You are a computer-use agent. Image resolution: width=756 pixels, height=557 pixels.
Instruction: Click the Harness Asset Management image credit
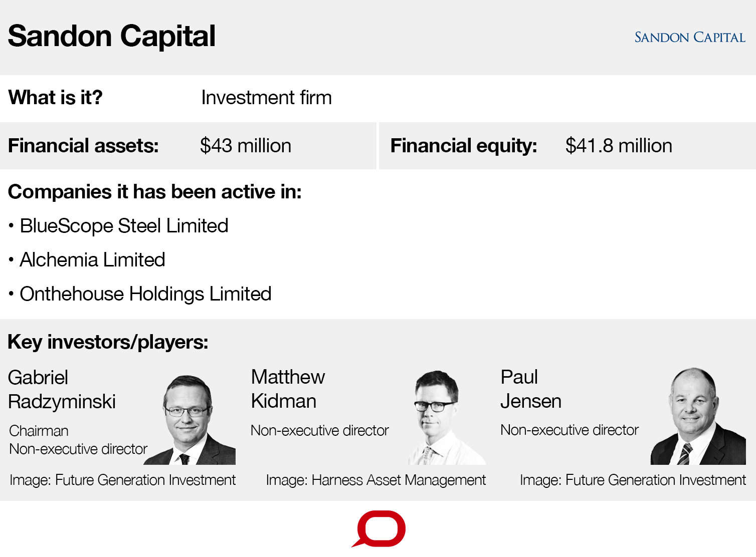point(375,480)
